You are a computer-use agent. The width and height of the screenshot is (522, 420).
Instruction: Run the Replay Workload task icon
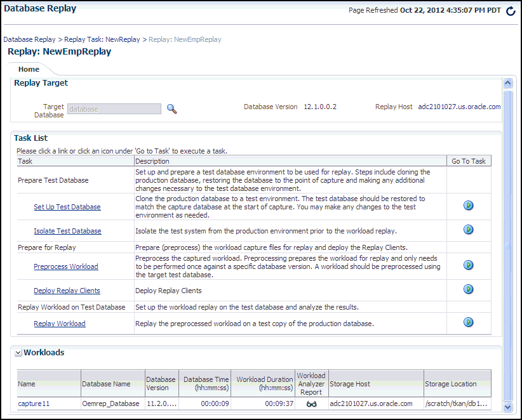click(x=469, y=322)
